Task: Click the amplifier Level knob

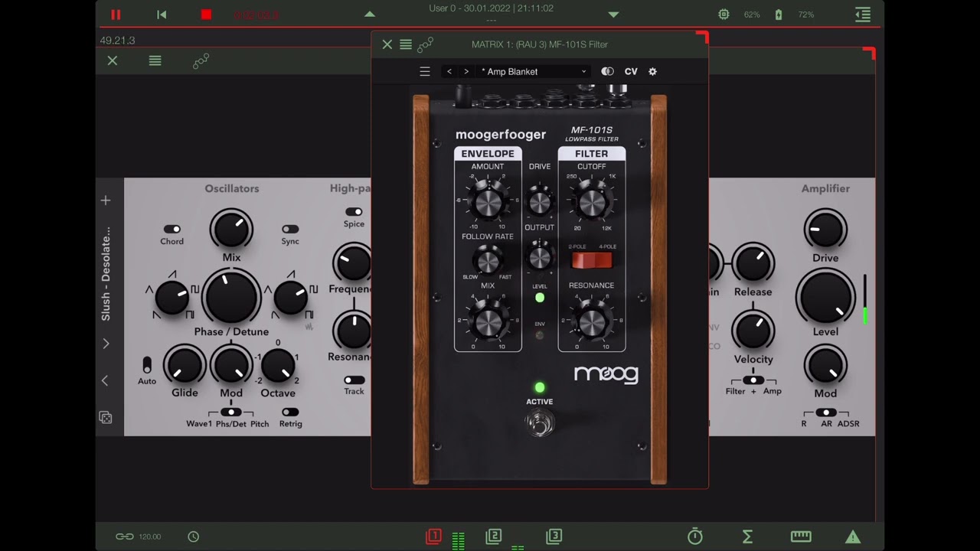Action: pyautogui.click(x=825, y=297)
